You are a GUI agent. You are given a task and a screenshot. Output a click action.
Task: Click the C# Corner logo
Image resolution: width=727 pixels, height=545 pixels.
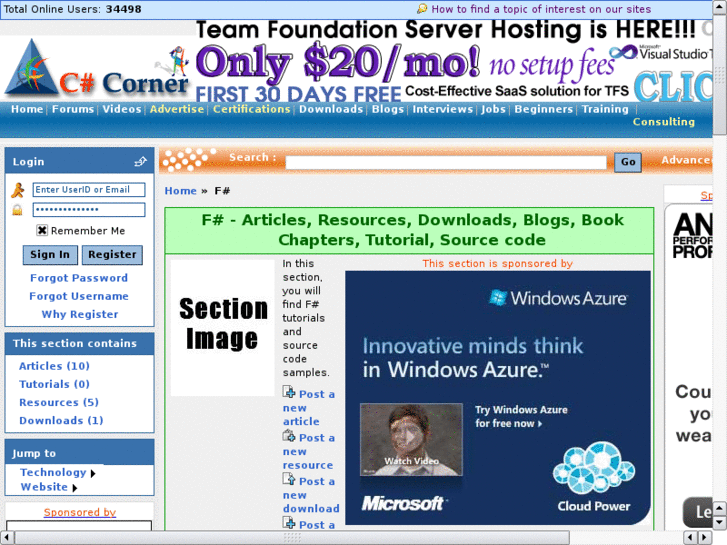[x=97, y=68]
